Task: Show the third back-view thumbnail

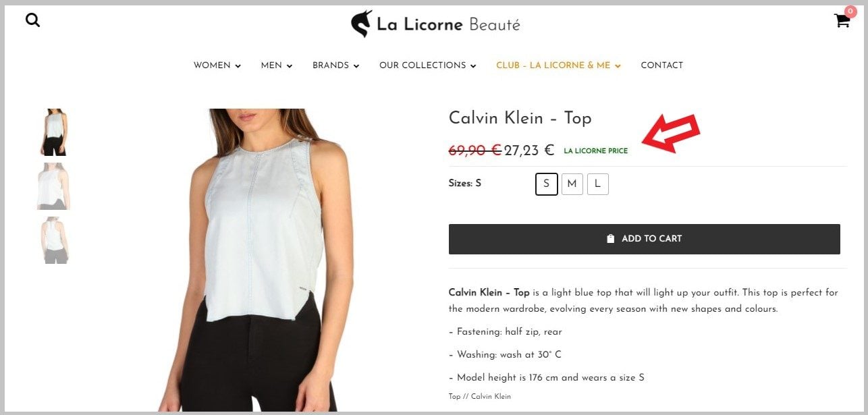Action: click(x=53, y=240)
